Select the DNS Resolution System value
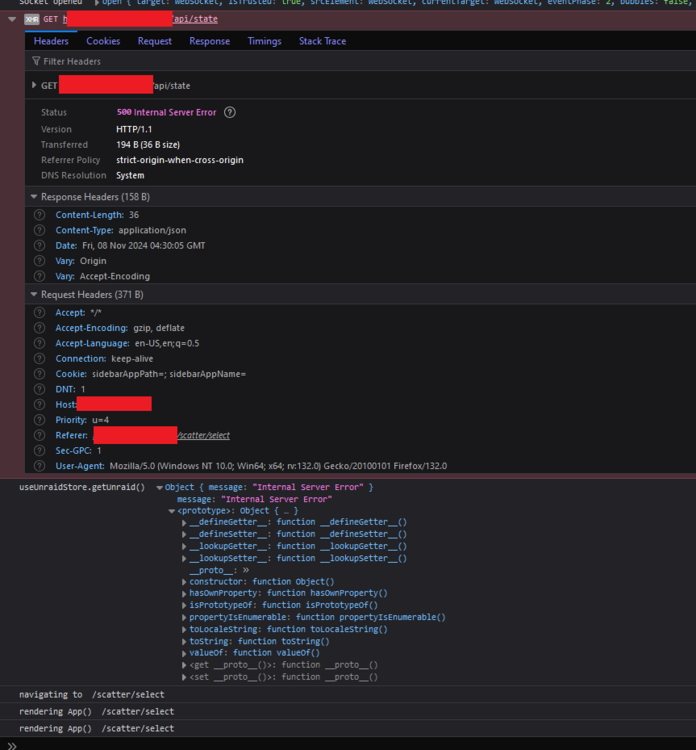This screenshot has height=750, width=696. coord(130,175)
